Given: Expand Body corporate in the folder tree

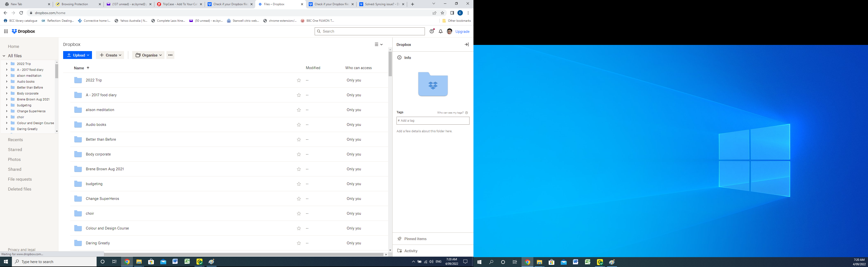Looking at the screenshot, I should [6, 93].
